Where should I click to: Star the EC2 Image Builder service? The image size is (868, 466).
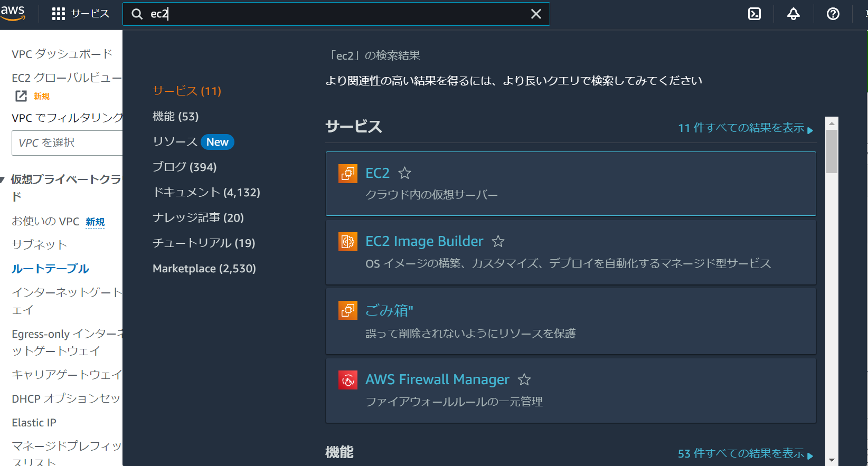pos(498,242)
